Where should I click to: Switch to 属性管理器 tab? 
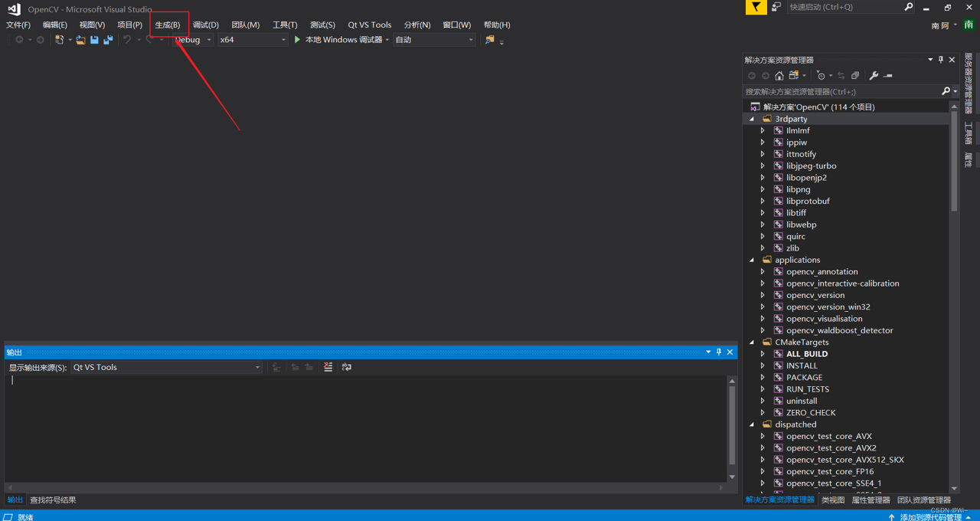tap(871, 500)
